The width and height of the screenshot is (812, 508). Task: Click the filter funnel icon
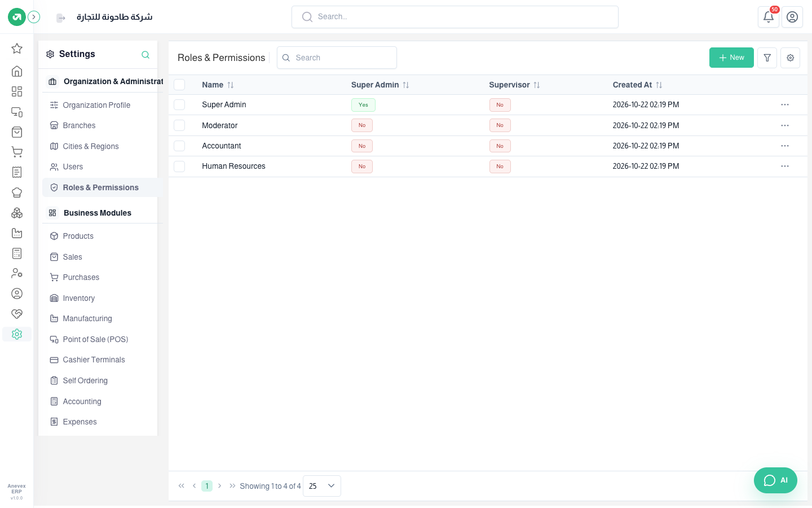pos(767,58)
